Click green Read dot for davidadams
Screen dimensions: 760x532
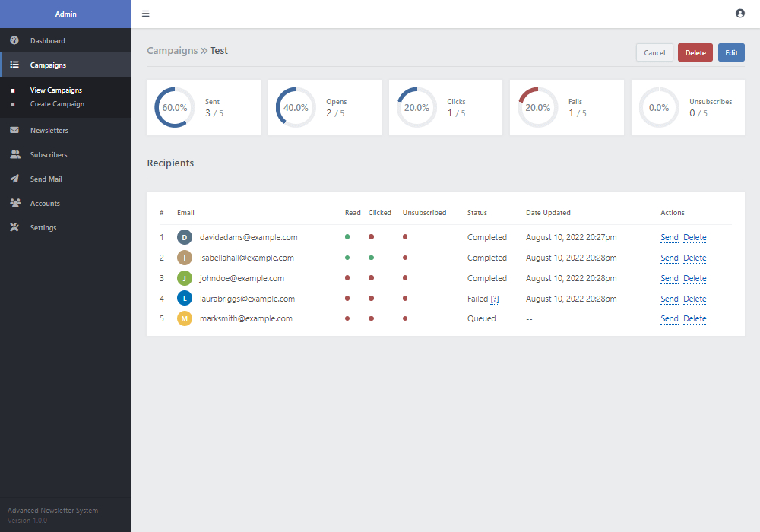pos(347,237)
